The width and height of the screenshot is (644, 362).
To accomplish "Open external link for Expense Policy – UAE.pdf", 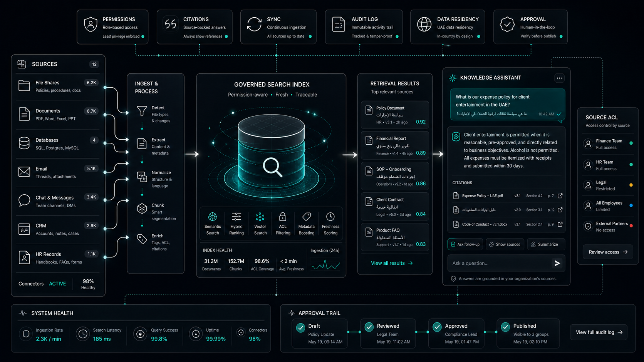I will pyautogui.click(x=560, y=196).
